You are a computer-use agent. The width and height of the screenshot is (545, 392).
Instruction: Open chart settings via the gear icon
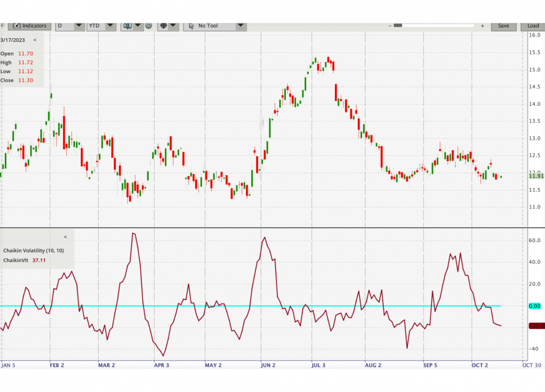[x=149, y=25]
